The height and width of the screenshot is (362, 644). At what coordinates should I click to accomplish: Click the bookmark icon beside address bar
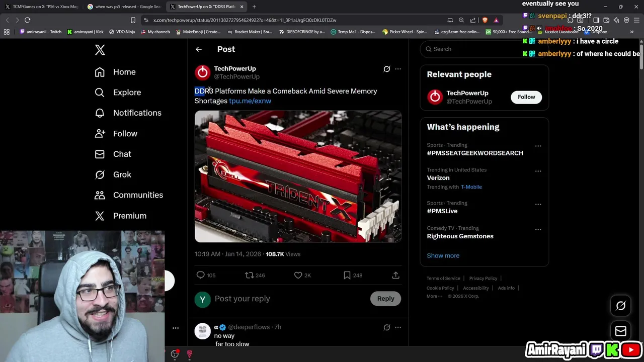(133, 20)
